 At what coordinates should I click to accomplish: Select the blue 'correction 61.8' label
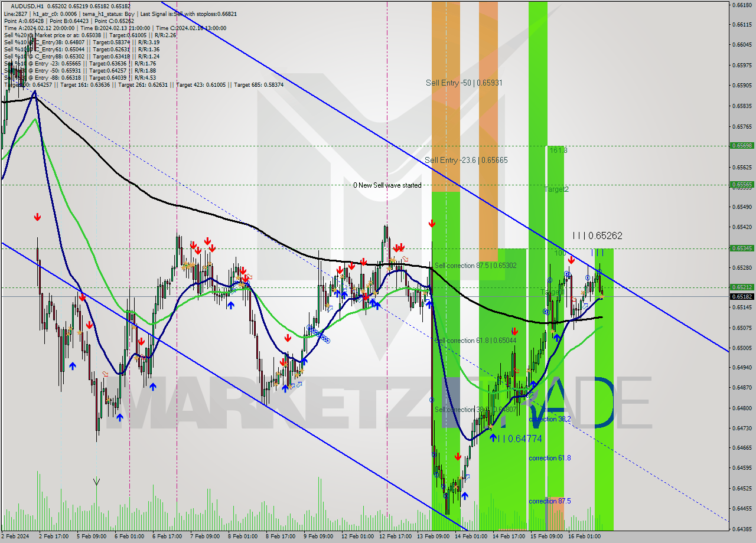[x=550, y=458]
